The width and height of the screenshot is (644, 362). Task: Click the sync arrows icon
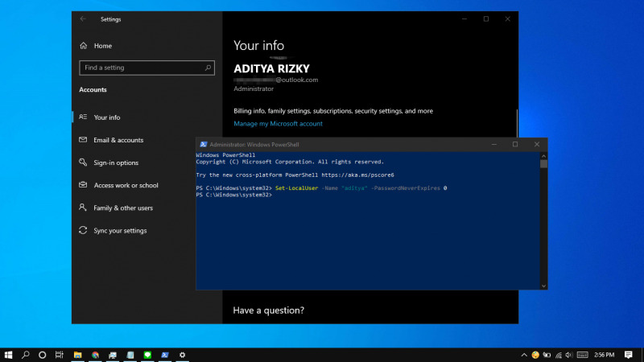(83, 230)
